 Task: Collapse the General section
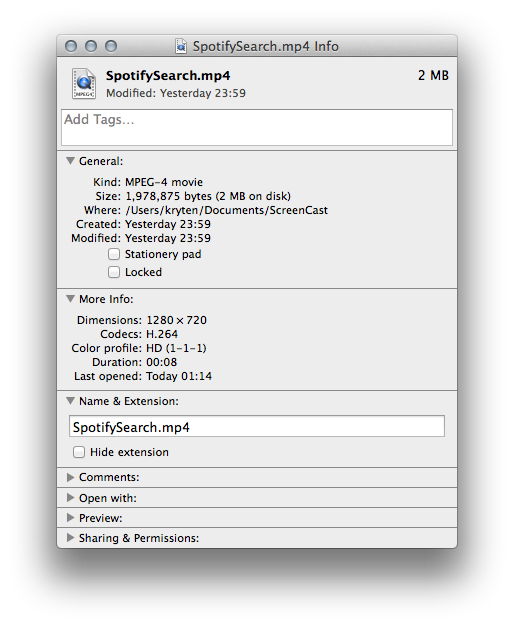click(x=70, y=161)
